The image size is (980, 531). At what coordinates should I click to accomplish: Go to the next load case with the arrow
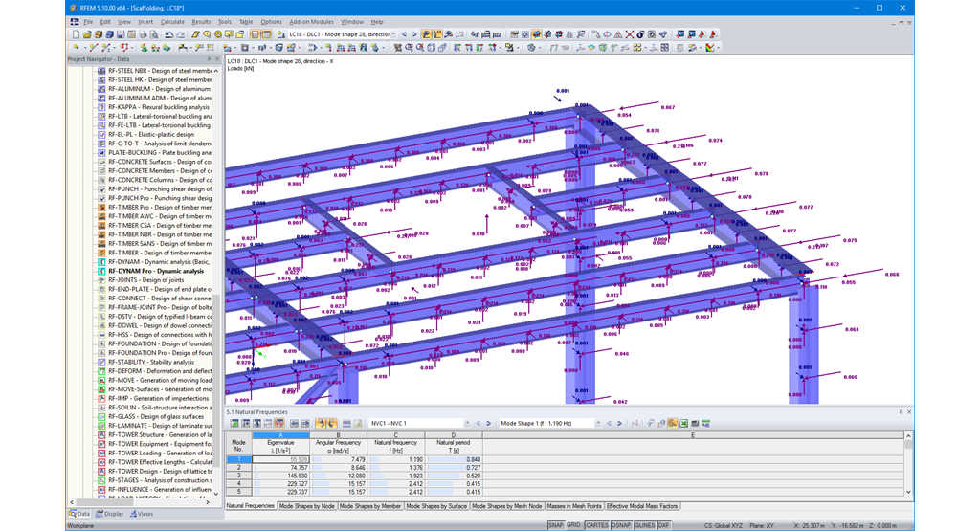coord(414,34)
